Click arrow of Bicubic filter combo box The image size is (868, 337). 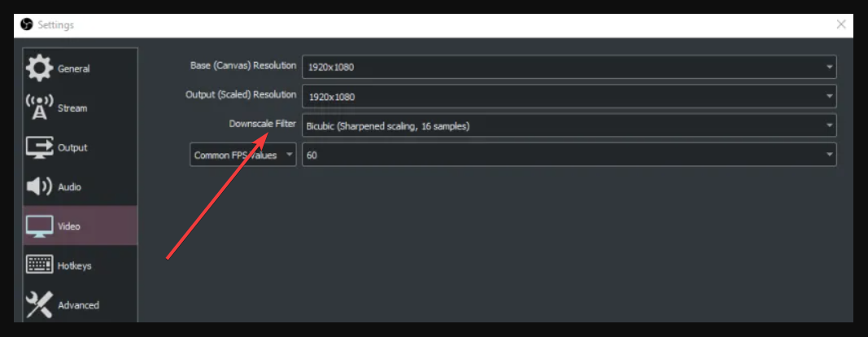click(x=829, y=126)
